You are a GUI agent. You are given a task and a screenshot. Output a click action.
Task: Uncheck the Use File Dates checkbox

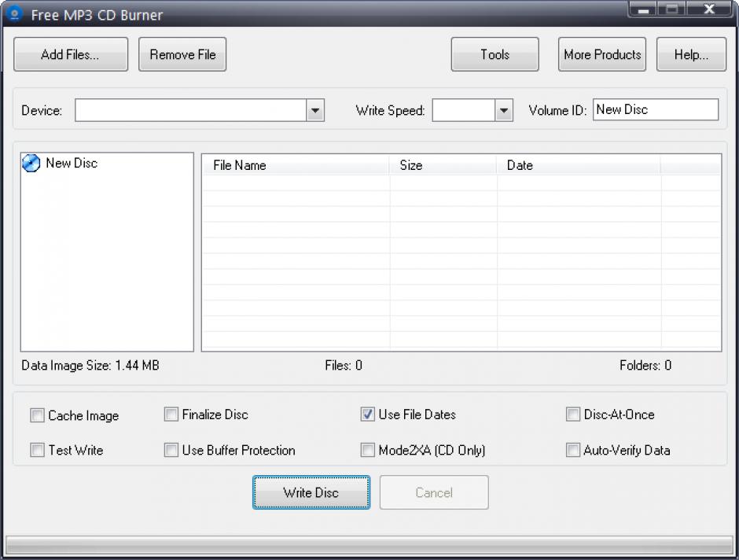(x=368, y=414)
